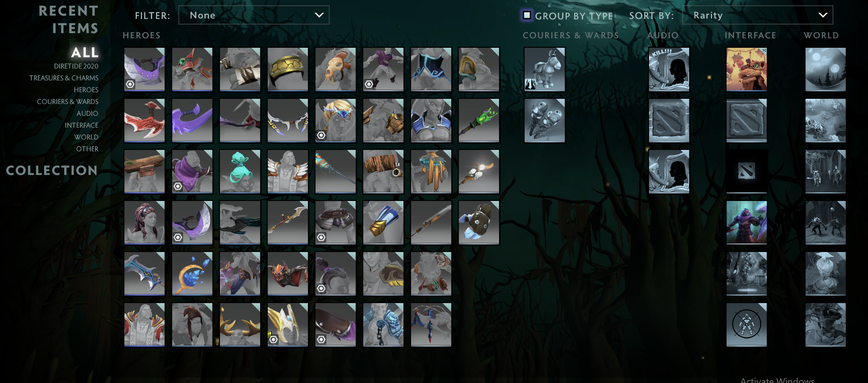Open the snowy moon world terrain thumbnail
This screenshot has width=868, height=383.
pos(825,69)
